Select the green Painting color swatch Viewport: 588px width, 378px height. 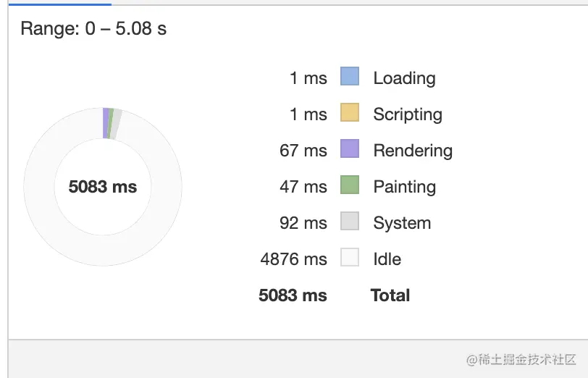pyautogui.click(x=350, y=185)
